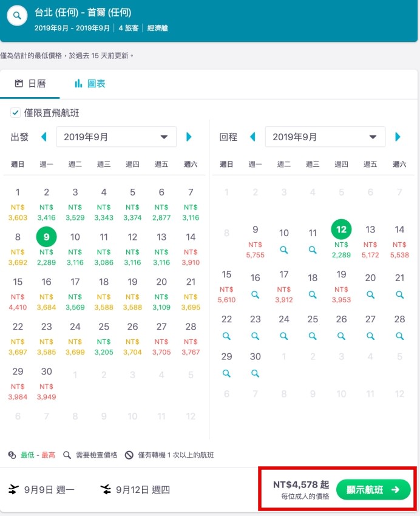The height and width of the screenshot is (516, 420).
Task: Select return date 17 at NT$3,912
Action: point(284,286)
